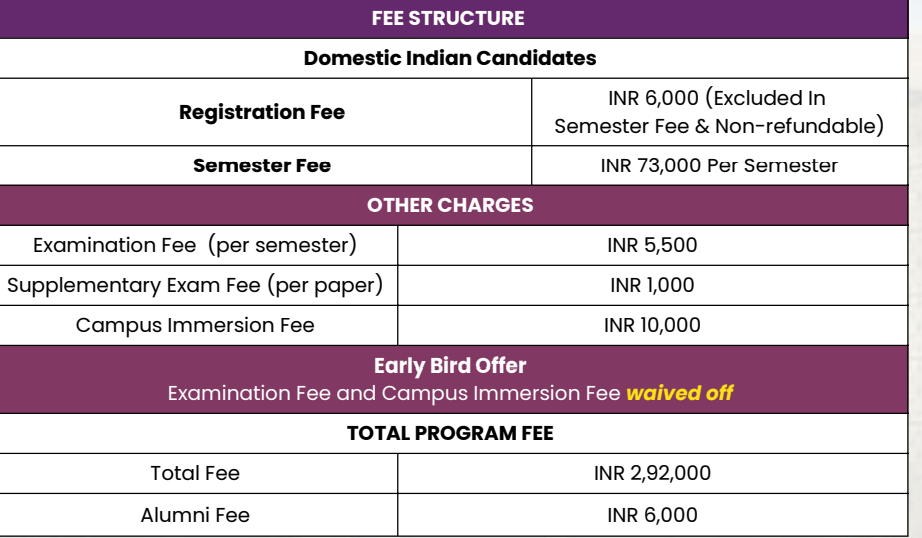
Task: Click the Semester Fee label
Action: [x=262, y=165]
